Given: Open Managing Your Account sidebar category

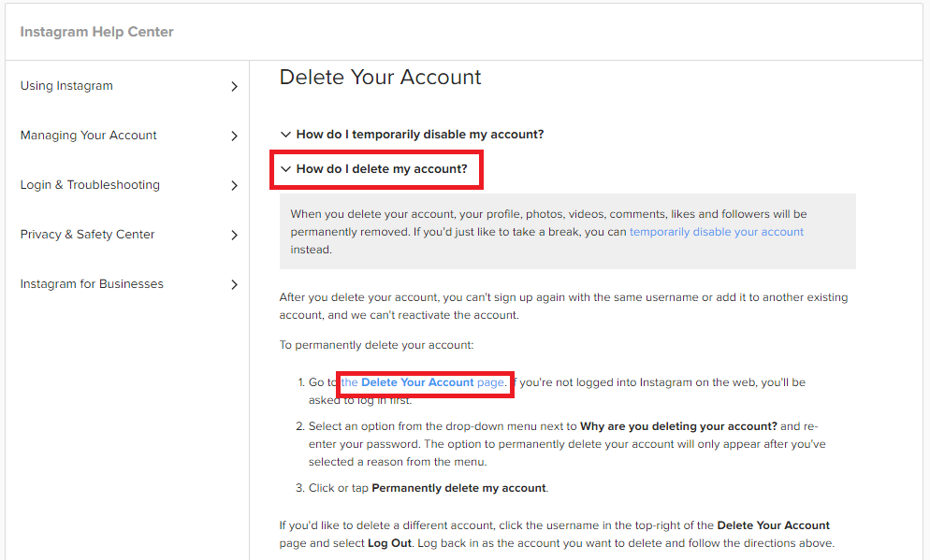Looking at the screenshot, I should [88, 136].
